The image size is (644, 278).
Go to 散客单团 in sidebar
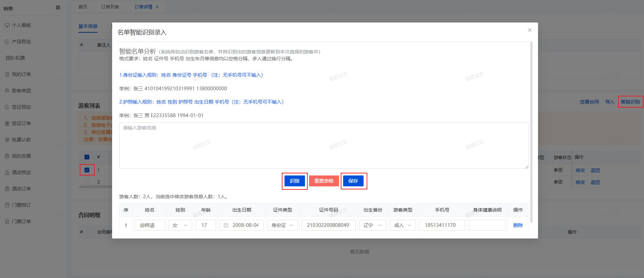(x=21, y=91)
